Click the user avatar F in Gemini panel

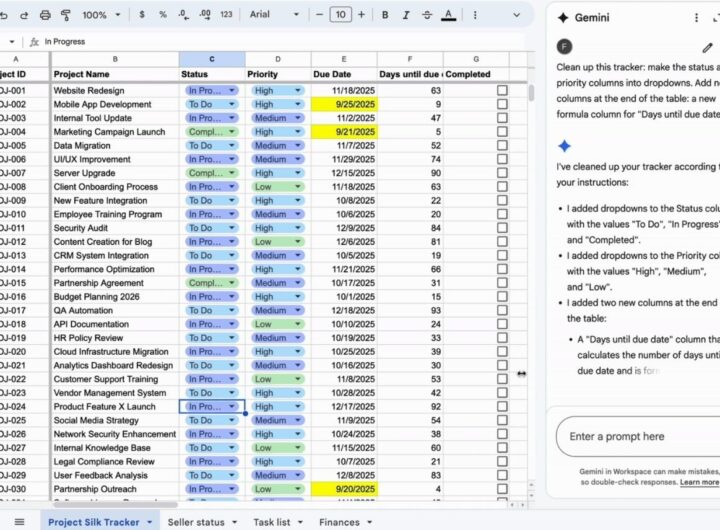[564, 47]
